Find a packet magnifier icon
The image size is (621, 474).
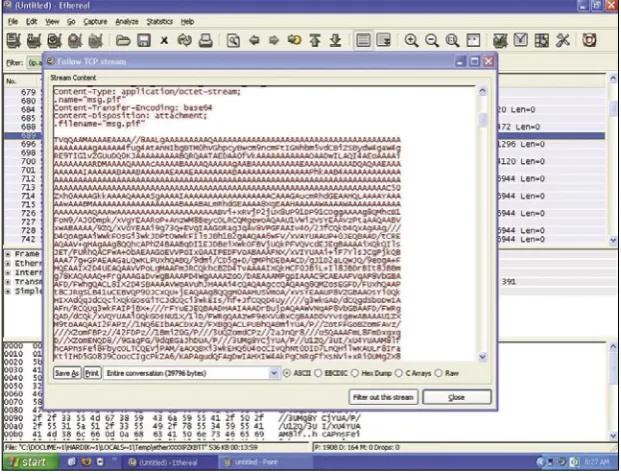[x=233, y=40]
